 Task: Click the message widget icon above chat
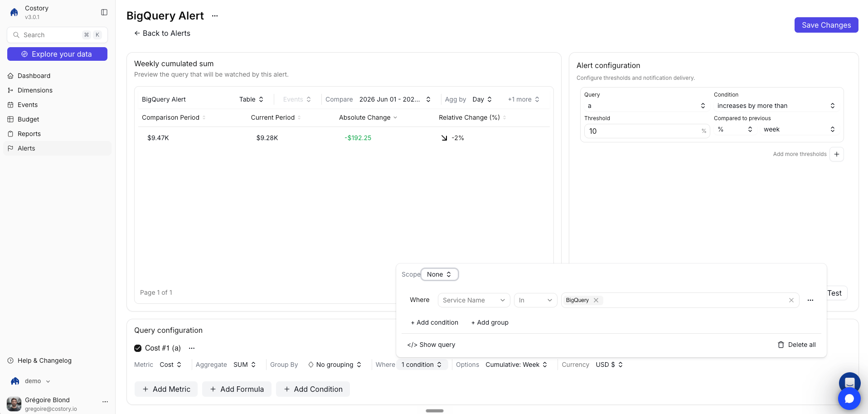(850, 383)
